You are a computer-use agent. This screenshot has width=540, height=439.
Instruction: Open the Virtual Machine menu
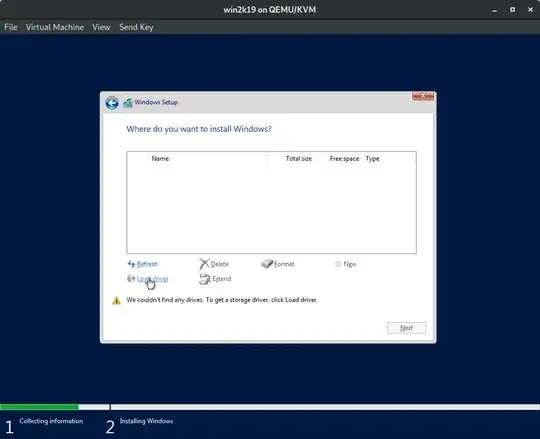(55, 27)
